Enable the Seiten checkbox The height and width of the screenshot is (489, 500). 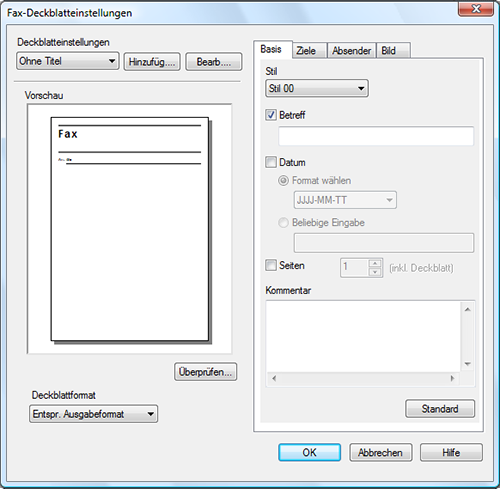click(x=271, y=265)
